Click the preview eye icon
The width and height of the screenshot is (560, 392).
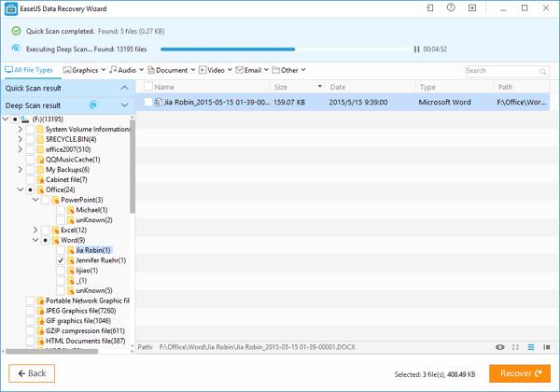click(x=500, y=347)
